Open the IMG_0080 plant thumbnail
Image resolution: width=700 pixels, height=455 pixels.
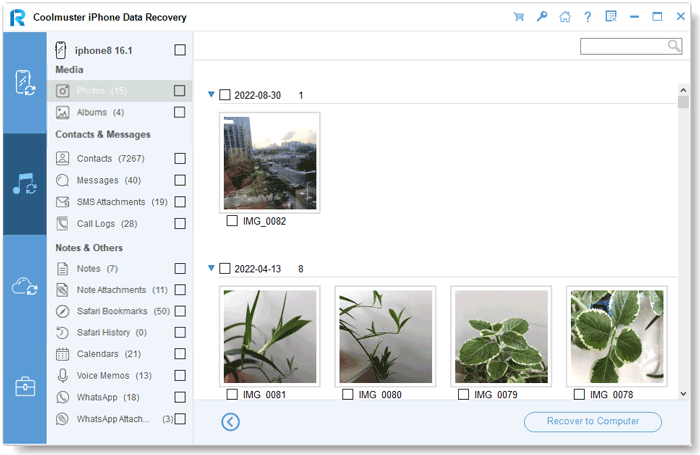pyautogui.click(x=385, y=336)
